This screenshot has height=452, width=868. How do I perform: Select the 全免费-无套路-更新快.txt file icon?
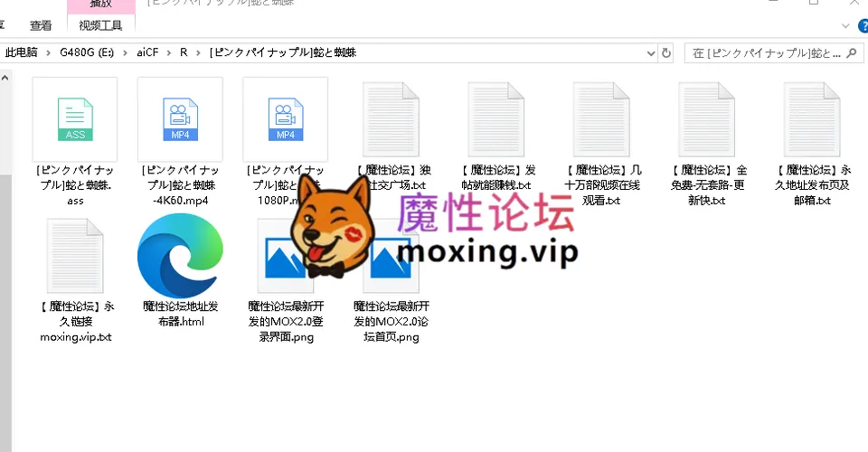click(706, 119)
